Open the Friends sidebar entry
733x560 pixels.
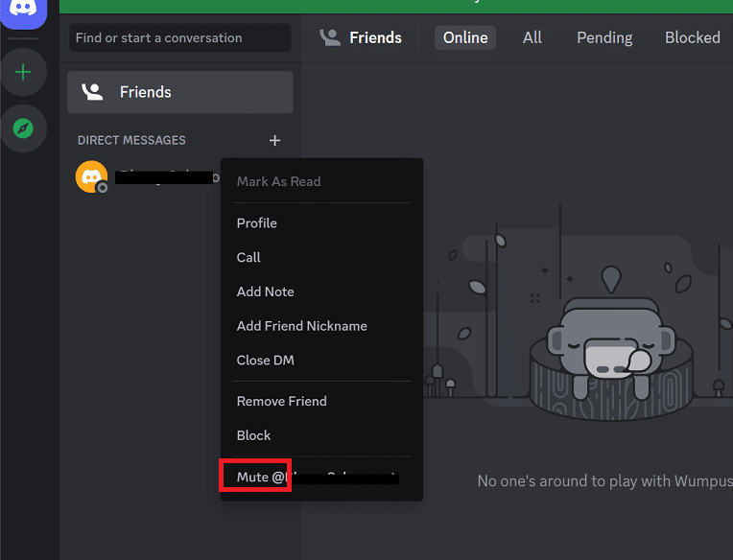179,92
